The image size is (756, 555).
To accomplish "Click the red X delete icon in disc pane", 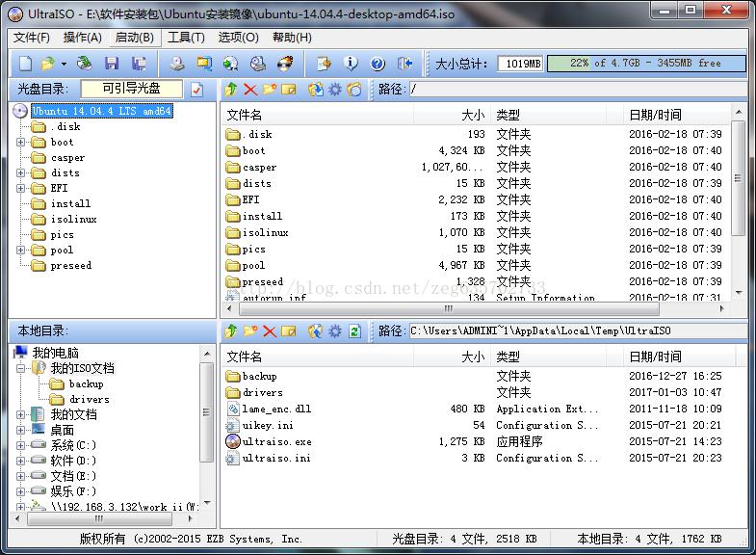I will tap(250, 90).
